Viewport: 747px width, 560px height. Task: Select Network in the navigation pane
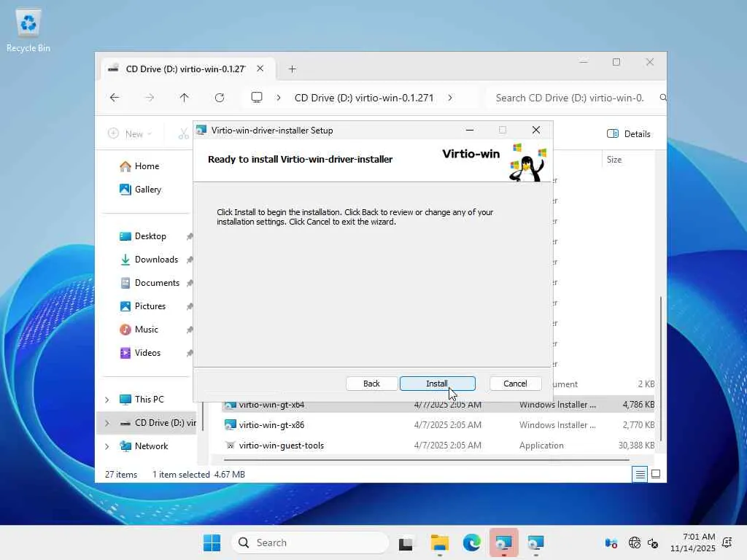[151, 446]
